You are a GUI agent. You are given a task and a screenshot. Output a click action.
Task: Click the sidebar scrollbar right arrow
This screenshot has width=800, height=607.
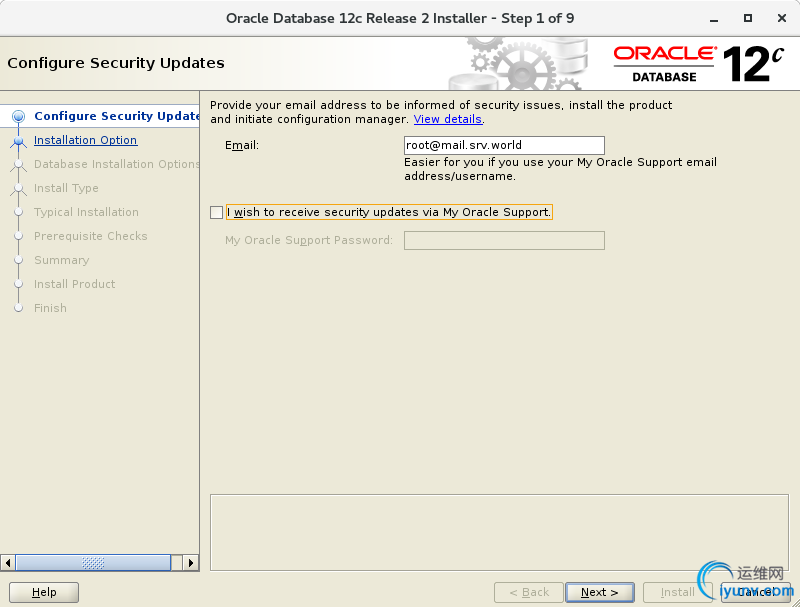coord(191,563)
